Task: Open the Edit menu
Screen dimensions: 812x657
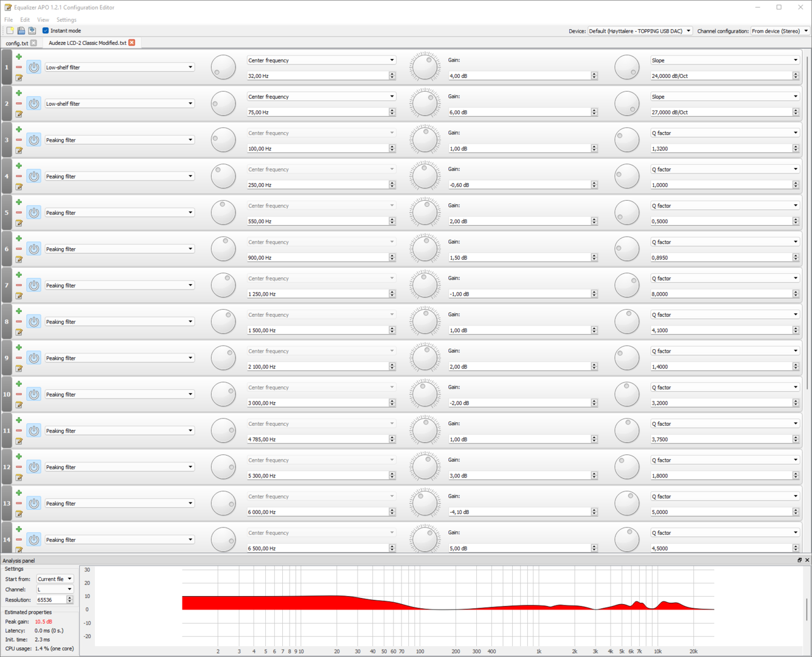Action: click(x=25, y=19)
